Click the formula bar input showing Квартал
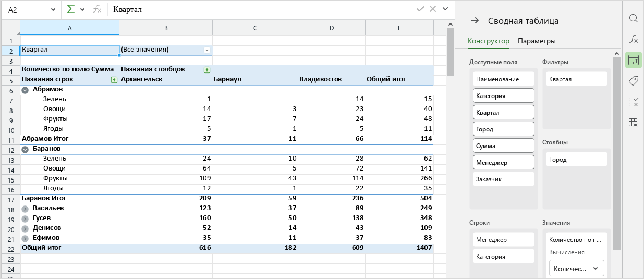The height and width of the screenshot is (279, 644). click(x=261, y=9)
